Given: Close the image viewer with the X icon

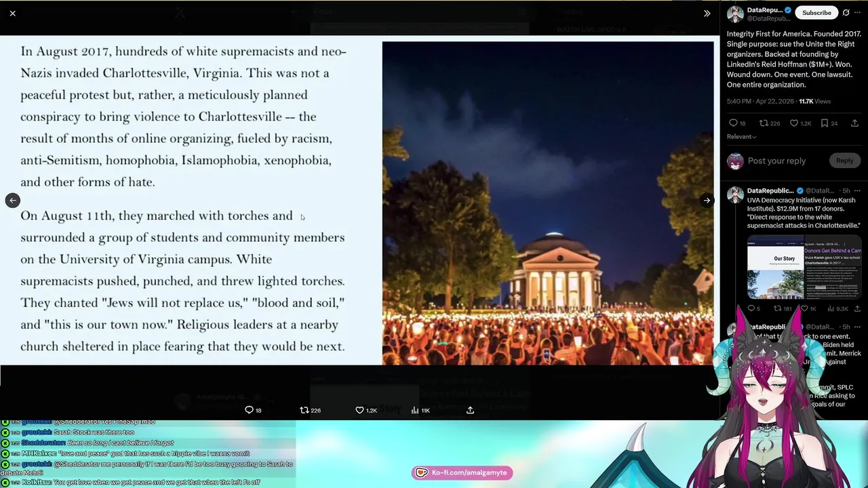Looking at the screenshot, I should (x=12, y=13).
